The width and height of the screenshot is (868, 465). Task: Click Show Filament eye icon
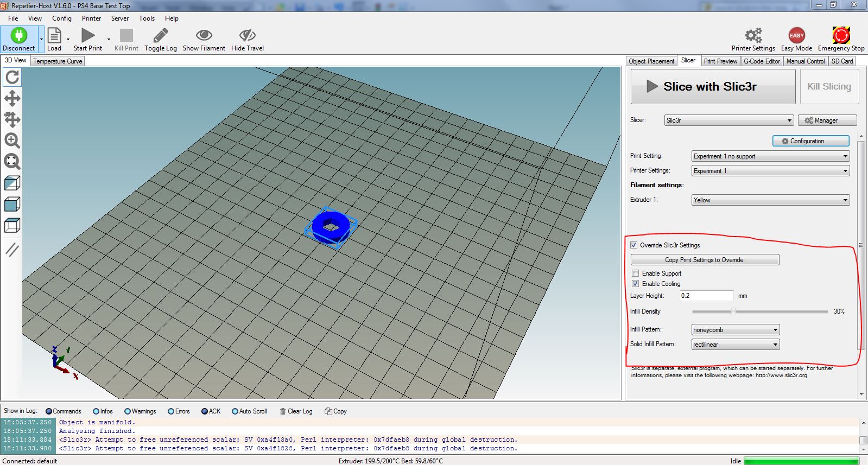[204, 35]
